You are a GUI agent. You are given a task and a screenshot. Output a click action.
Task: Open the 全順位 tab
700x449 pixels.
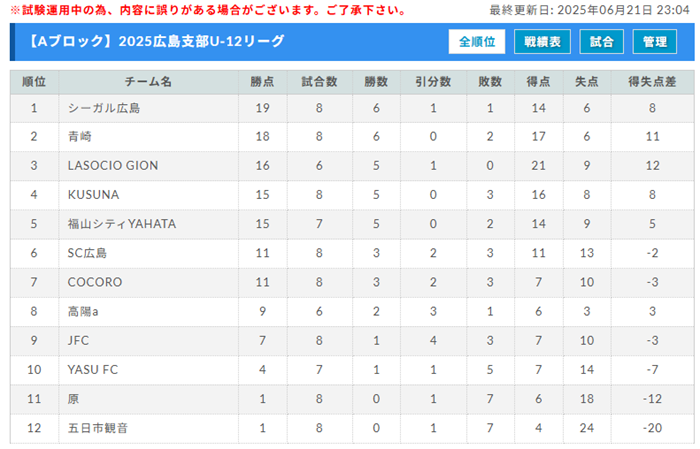pos(477,42)
